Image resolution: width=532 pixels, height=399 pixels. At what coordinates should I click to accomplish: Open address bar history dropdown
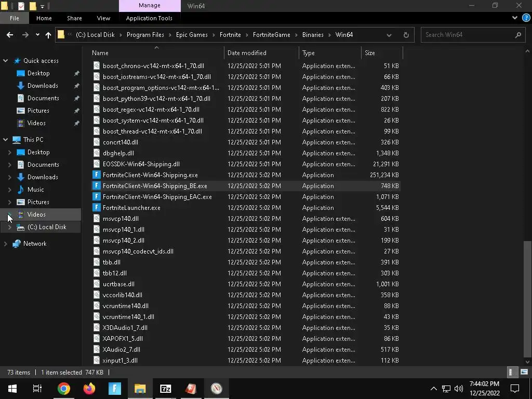(x=389, y=35)
